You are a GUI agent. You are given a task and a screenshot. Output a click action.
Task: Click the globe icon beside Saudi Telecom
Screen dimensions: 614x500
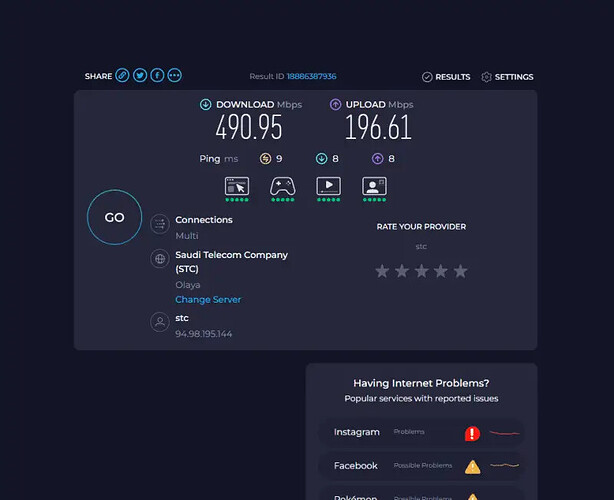pyautogui.click(x=158, y=260)
